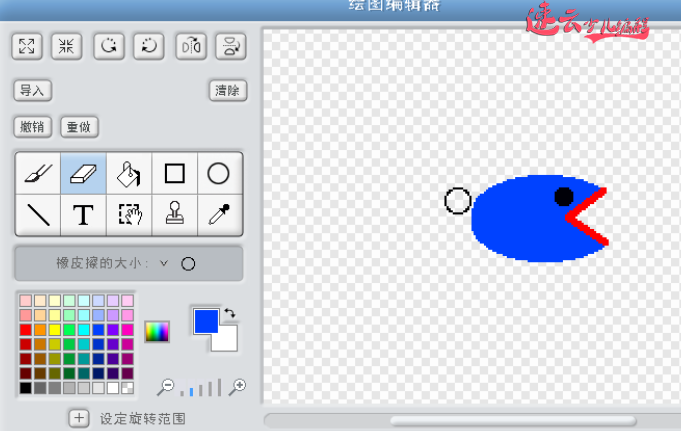This screenshot has height=431, width=681.
Task: Select the paintbrush tool
Action: click(x=38, y=174)
